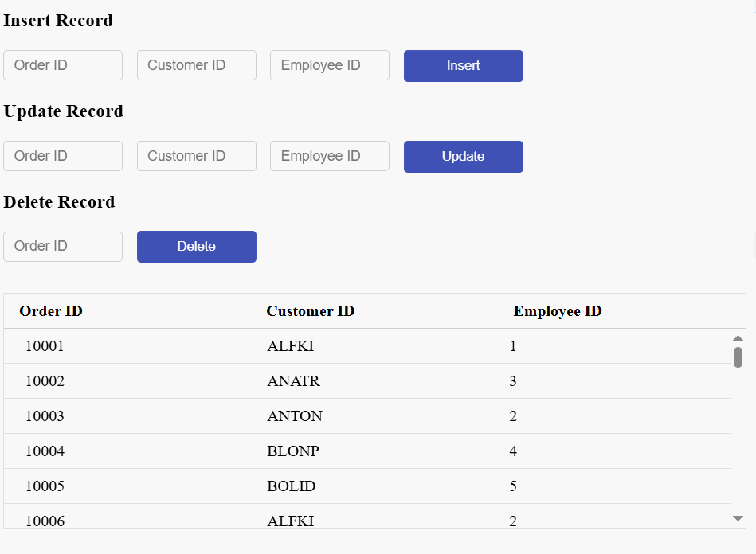Click the Delete button
The image size is (756, 554).
click(x=196, y=247)
